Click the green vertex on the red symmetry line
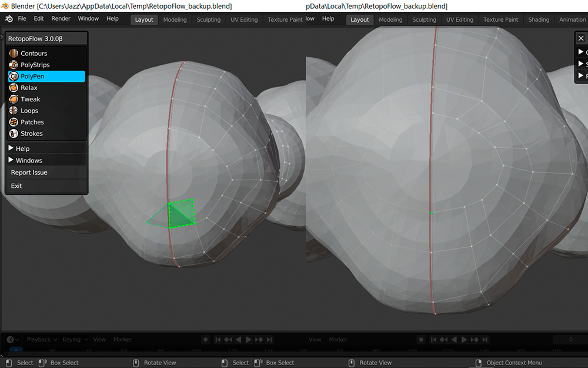This screenshot has height=368, width=588. 432,213
